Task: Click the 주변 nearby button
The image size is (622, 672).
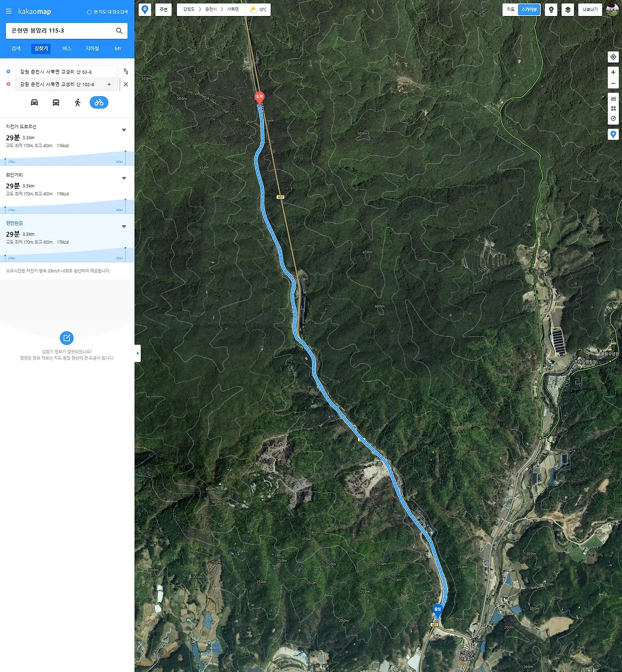Action: coord(163,10)
